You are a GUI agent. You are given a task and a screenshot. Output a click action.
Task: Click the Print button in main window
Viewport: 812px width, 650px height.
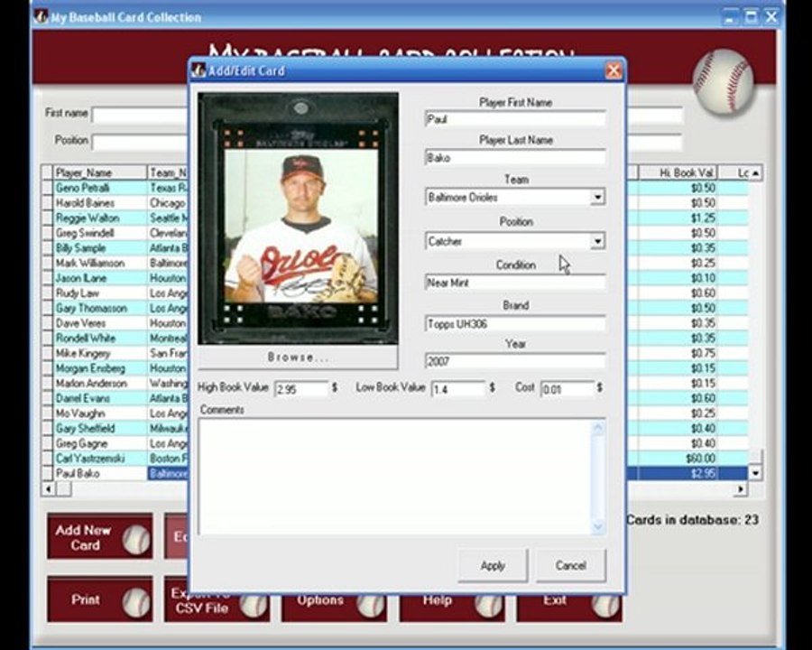[100, 599]
